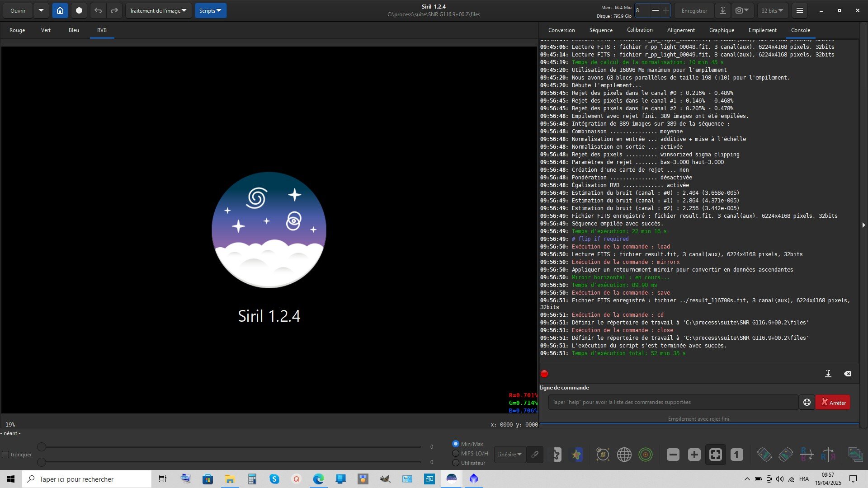This screenshot has width=868, height=488.
Task: Open the Scripts dropdown menu
Action: coord(210,10)
